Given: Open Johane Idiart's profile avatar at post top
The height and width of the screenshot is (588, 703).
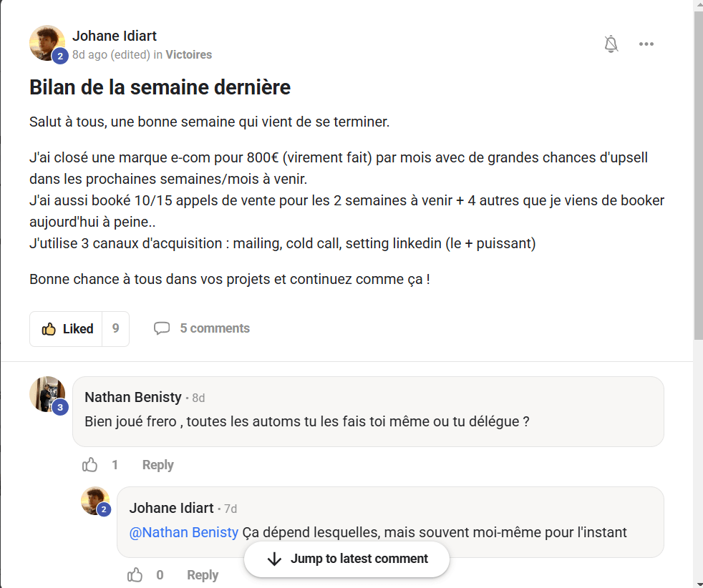Looking at the screenshot, I should (47, 43).
